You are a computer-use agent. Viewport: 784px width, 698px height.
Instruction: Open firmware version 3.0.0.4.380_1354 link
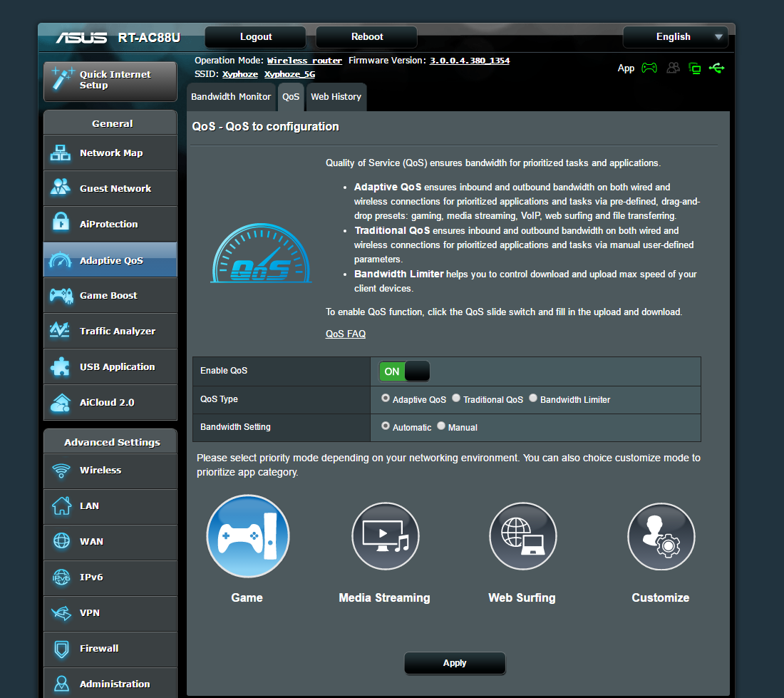coord(470,61)
